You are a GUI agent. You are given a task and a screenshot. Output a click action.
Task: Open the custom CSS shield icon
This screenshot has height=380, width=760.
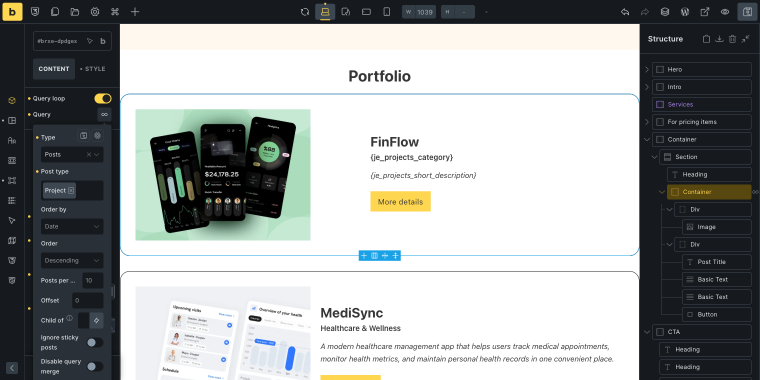pos(35,12)
